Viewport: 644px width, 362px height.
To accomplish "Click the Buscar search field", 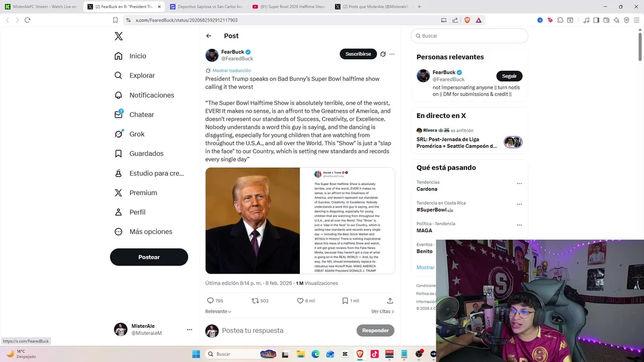I will (x=469, y=36).
